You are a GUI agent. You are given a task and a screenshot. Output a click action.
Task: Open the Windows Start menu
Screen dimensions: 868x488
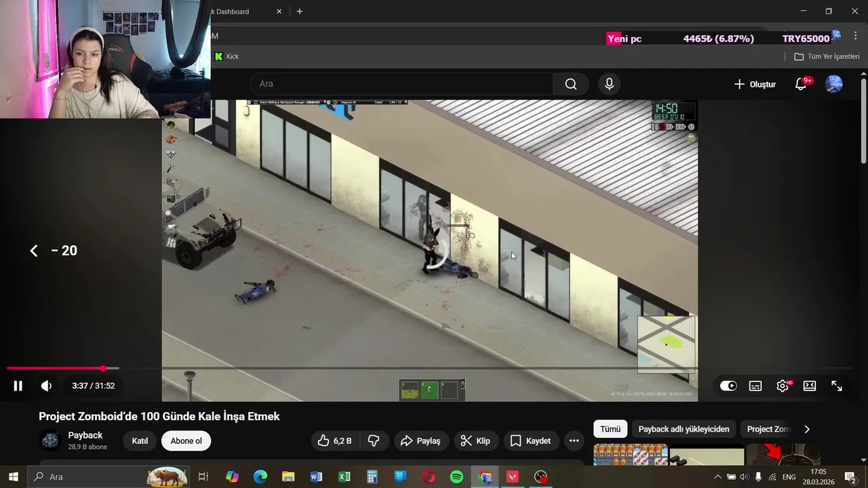click(x=14, y=476)
